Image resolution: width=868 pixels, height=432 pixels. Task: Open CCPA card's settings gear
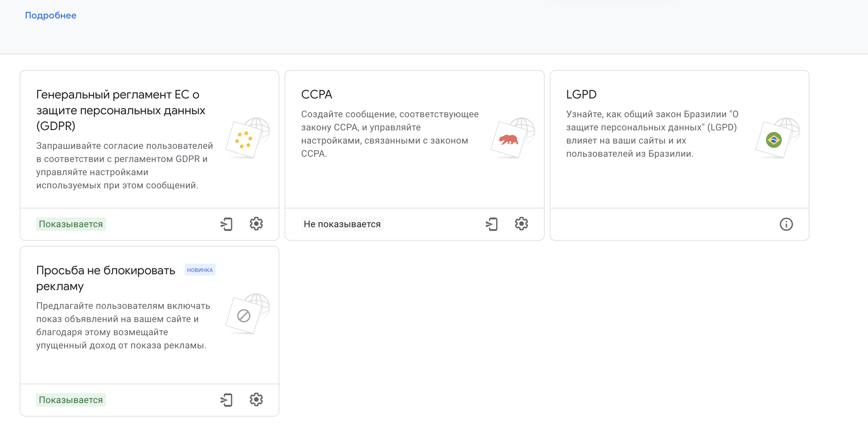(x=521, y=224)
